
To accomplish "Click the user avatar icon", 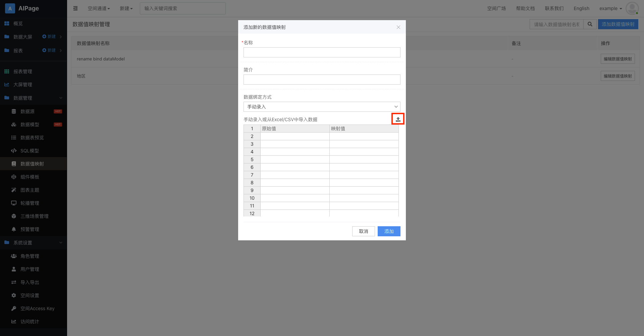I will (632, 8).
